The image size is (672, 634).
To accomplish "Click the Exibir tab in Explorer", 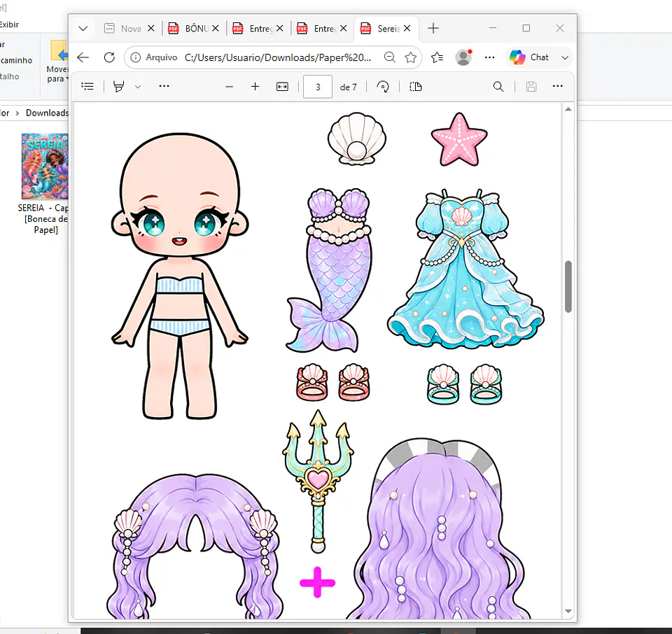I will tap(9, 24).
